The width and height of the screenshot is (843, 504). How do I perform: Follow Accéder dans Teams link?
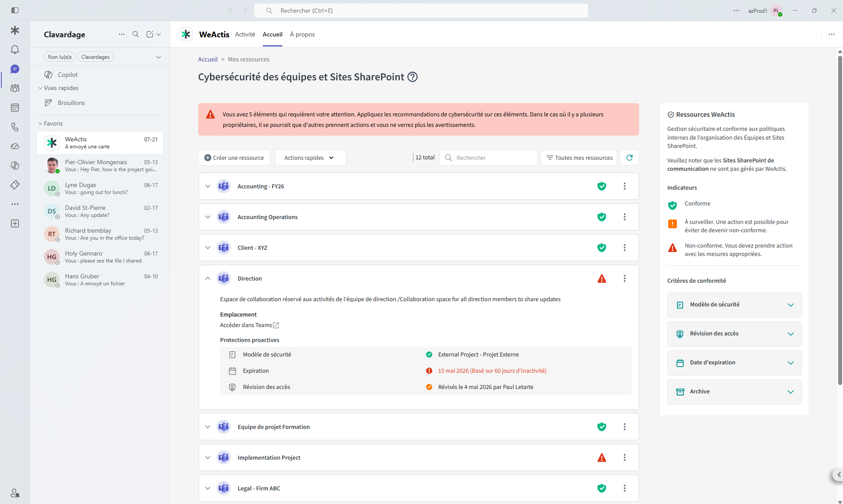coord(249,325)
